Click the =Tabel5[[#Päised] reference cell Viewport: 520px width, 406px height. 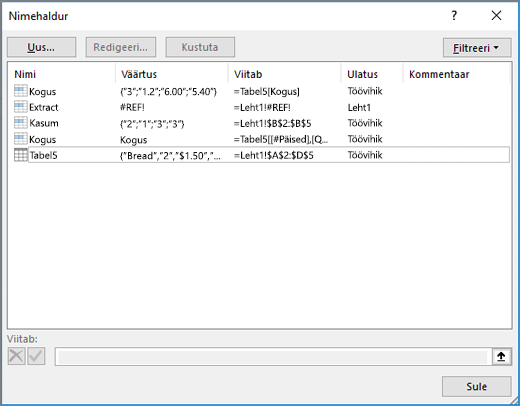[281, 139]
